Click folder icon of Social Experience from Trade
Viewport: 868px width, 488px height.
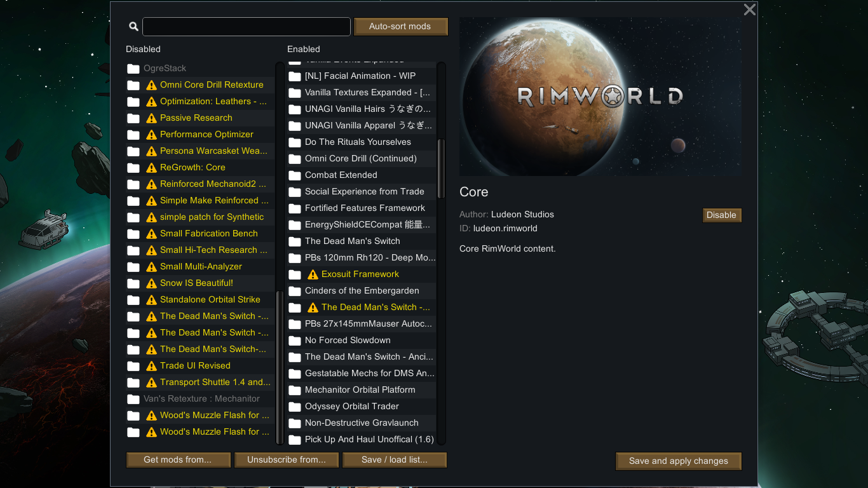tap(295, 192)
